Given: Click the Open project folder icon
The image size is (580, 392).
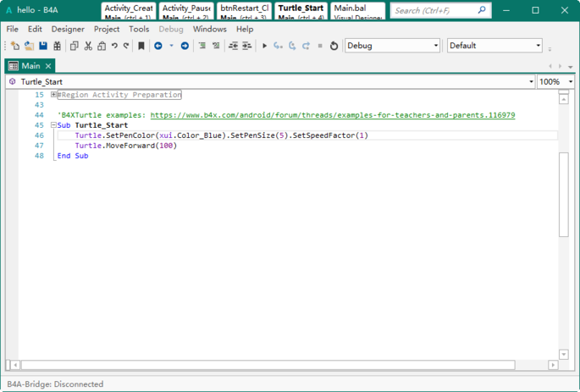Looking at the screenshot, I should click(x=29, y=46).
